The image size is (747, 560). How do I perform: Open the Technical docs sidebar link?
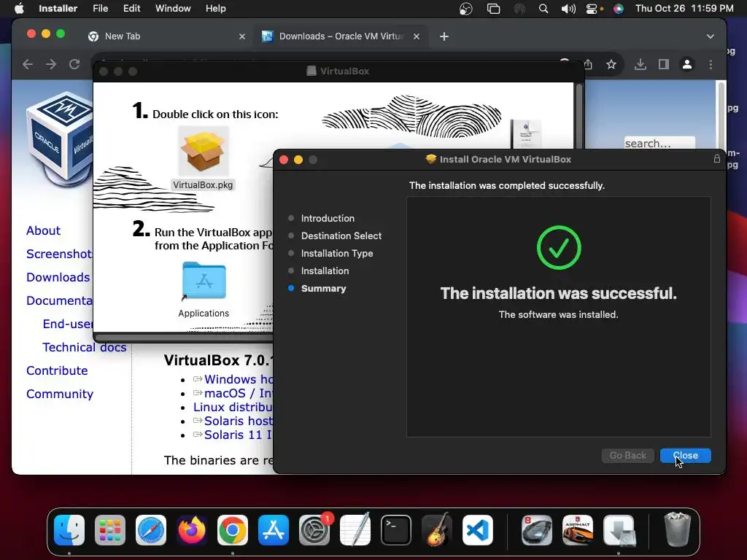85,347
